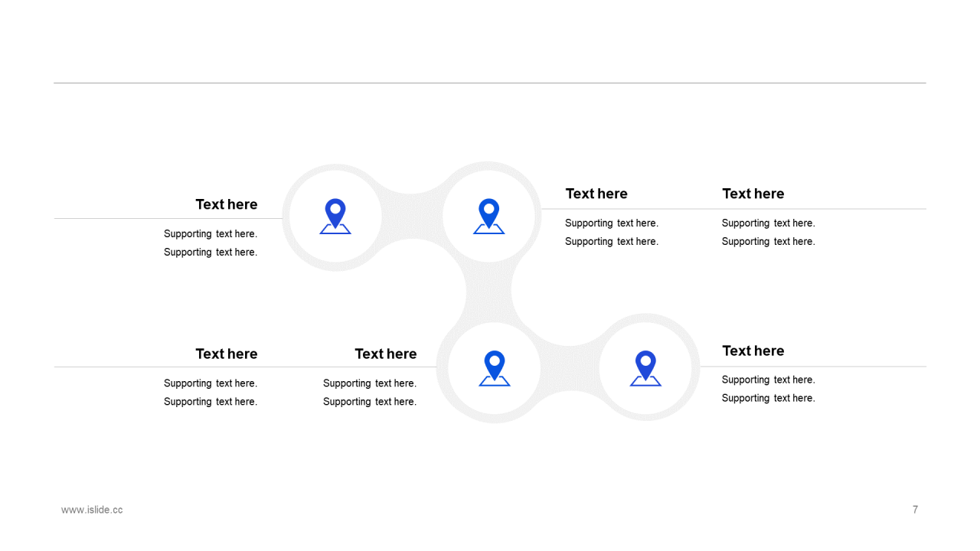
Task: Click the first supporting text line under the far lower-left heading
Action: tap(211, 383)
